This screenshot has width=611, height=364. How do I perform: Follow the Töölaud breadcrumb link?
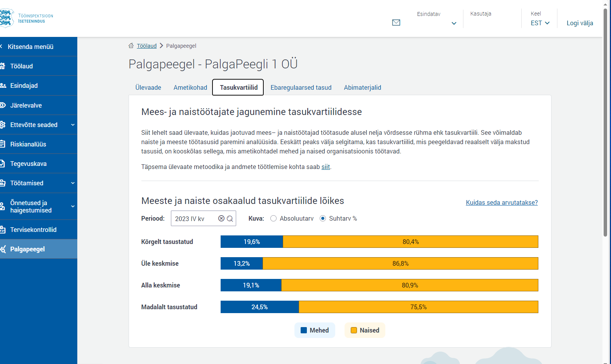click(x=146, y=46)
